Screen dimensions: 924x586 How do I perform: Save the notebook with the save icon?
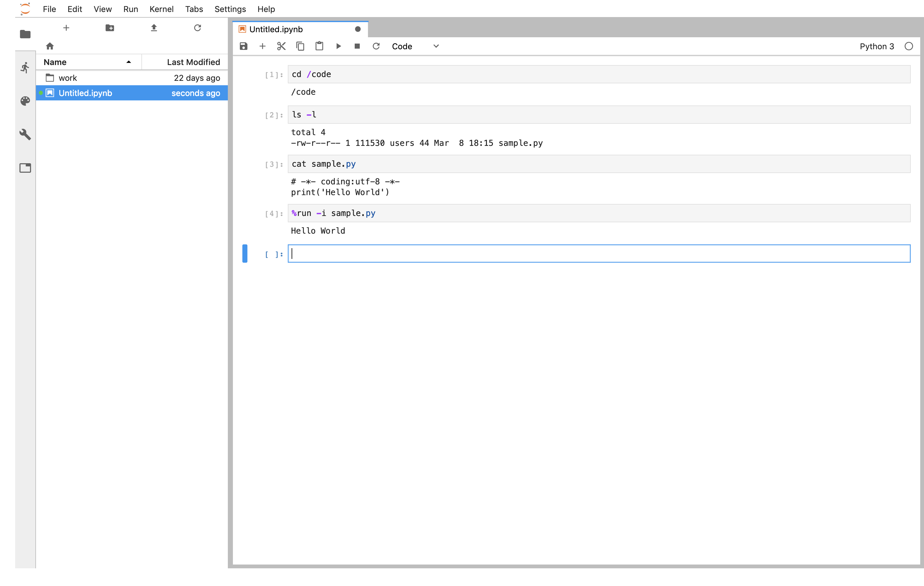click(243, 46)
